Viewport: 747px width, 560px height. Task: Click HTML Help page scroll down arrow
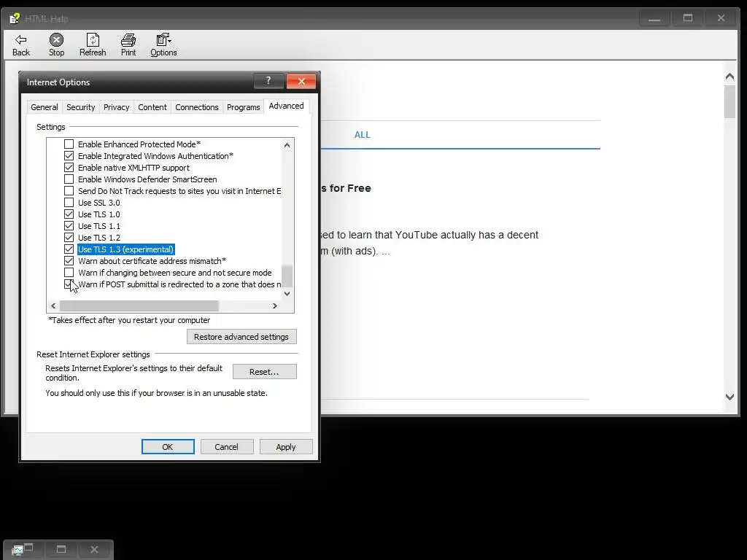coord(729,397)
